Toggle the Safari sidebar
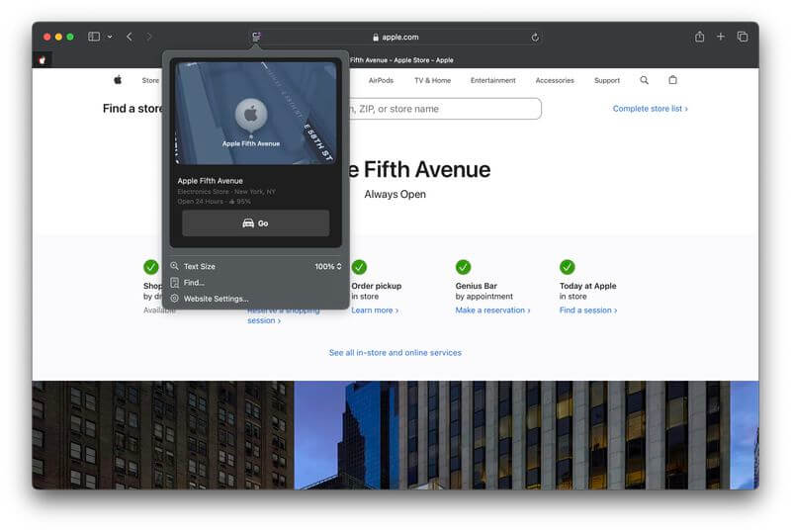791x532 pixels. [94, 37]
